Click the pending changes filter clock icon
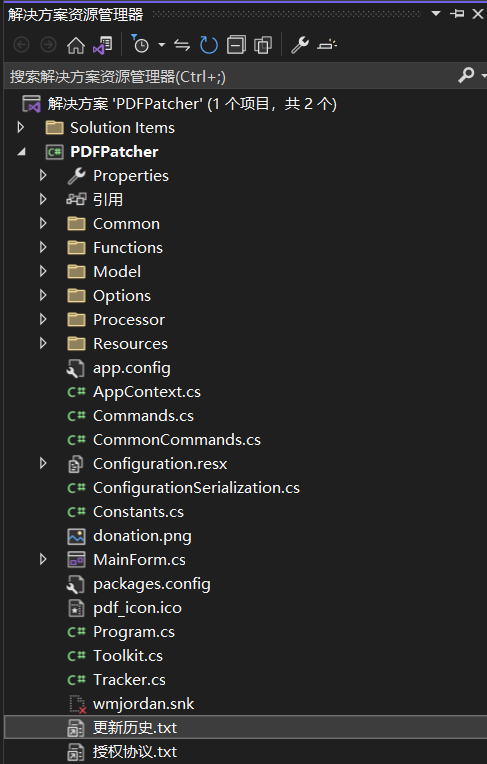Image resolution: width=487 pixels, height=764 pixels. tap(140, 44)
